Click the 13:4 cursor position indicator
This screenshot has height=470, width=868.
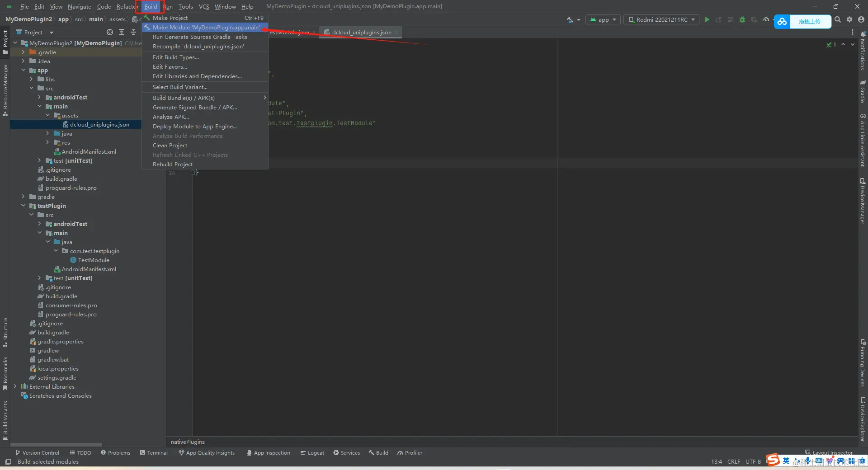[717, 461]
